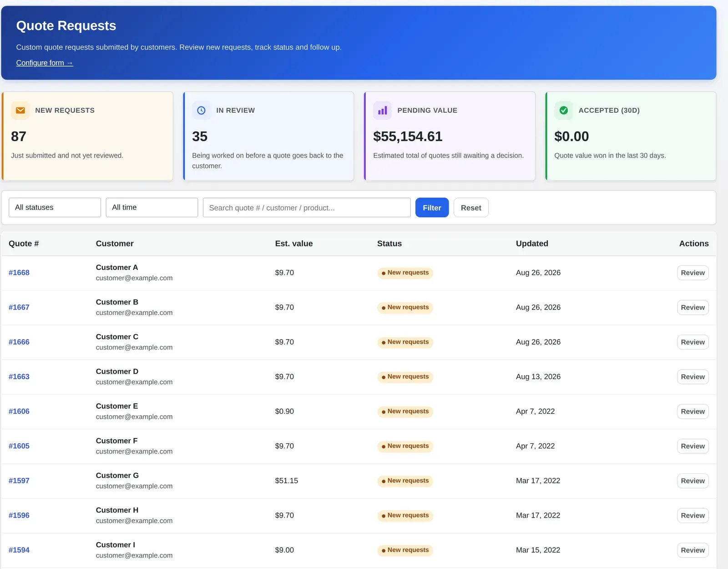Open quote #1596

[19, 515]
